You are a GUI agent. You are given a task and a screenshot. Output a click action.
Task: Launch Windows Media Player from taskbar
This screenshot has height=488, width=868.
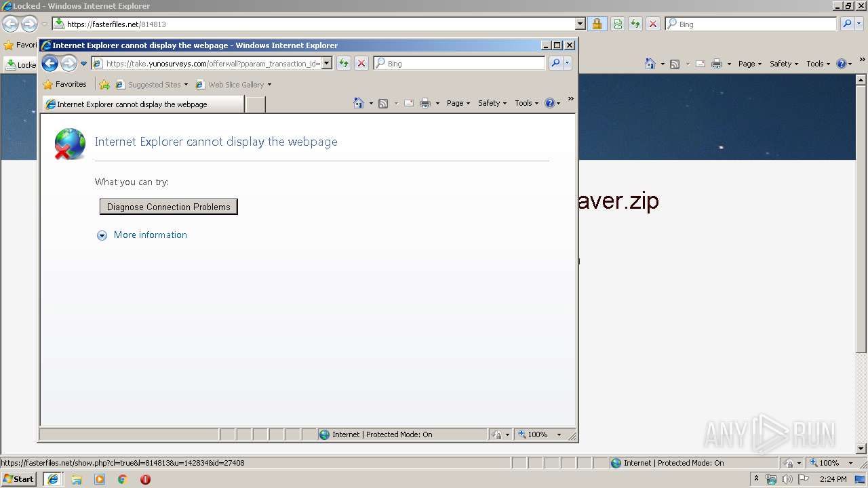[x=100, y=479]
